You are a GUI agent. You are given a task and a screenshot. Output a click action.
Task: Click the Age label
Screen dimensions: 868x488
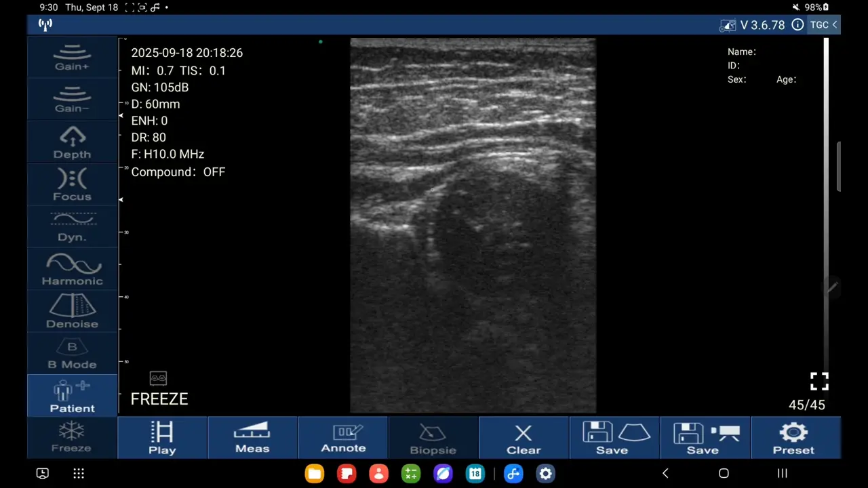[787, 79]
